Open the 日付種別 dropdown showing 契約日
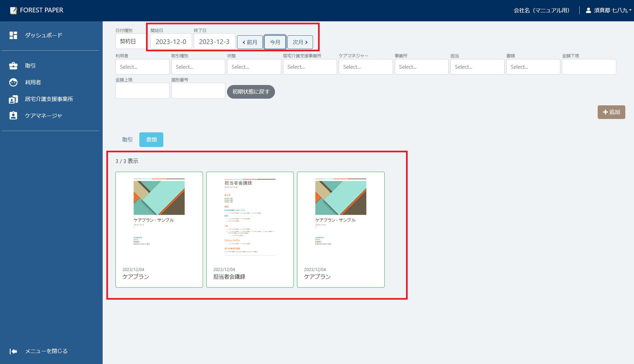This screenshot has height=364, width=634. [131, 42]
